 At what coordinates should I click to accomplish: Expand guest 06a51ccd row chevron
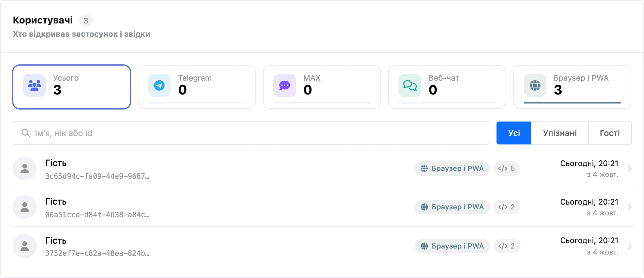[x=630, y=207]
